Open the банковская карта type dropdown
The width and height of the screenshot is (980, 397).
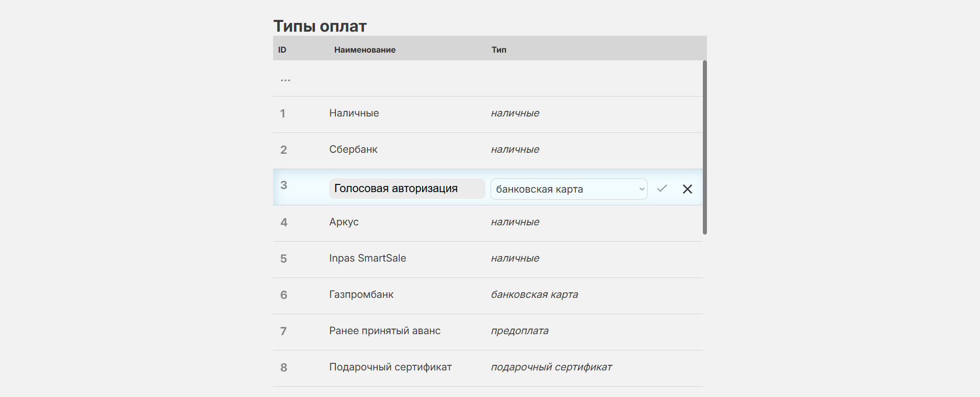(569, 189)
